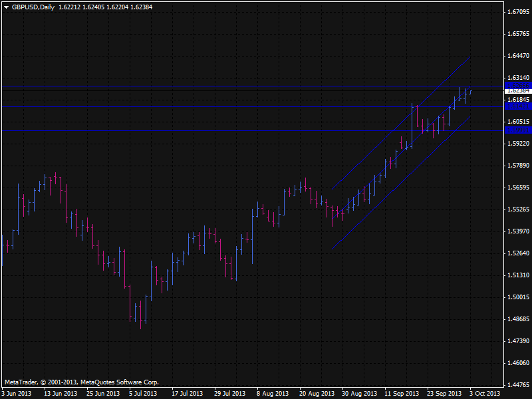
Task: Click the 1.64470 price scale label
Action: point(517,56)
